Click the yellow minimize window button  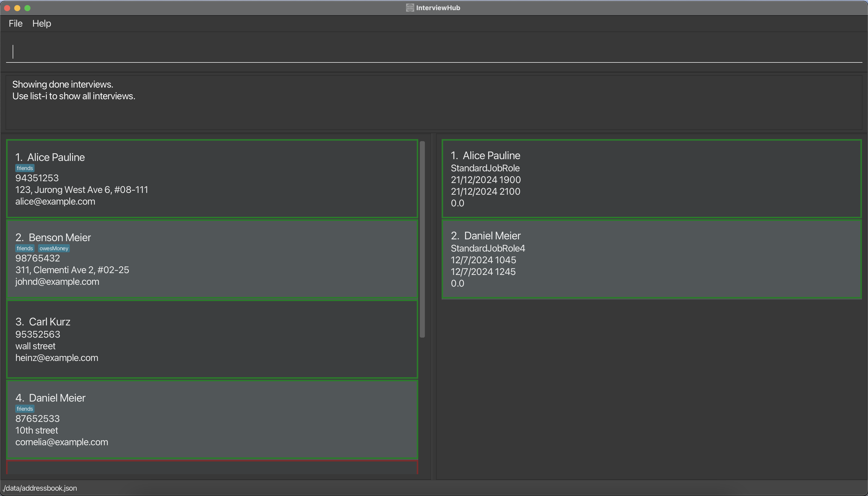click(x=17, y=8)
